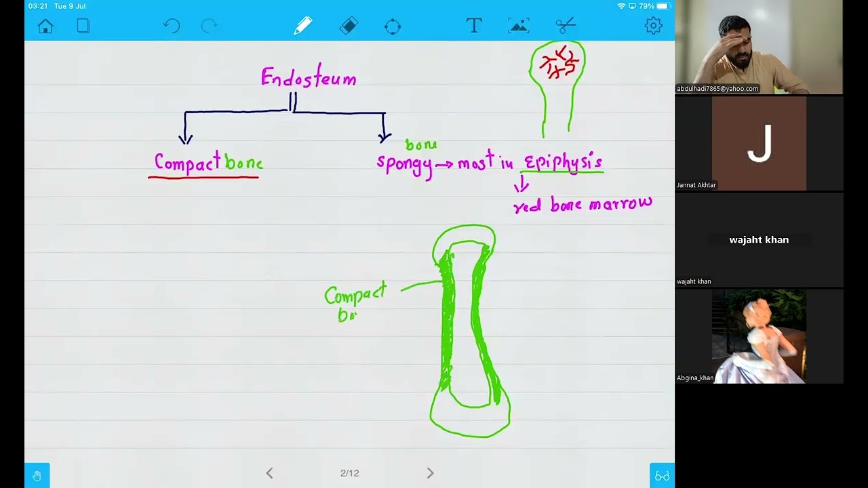Open the settings gear
The height and width of the screenshot is (488, 868).
pyautogui.click(x=653, y=26)
